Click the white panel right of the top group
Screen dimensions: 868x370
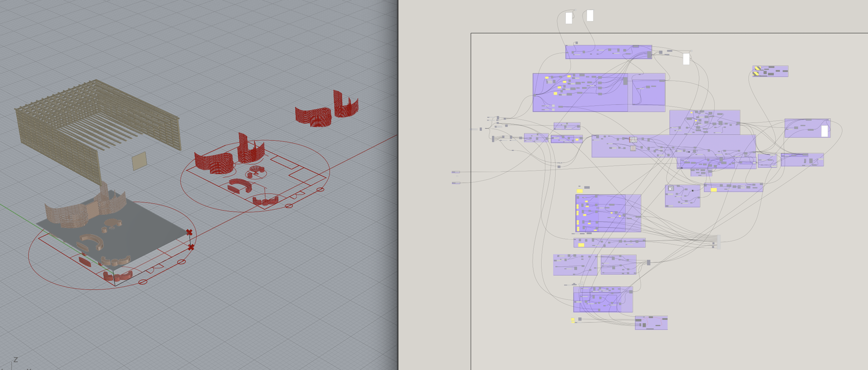tap(686, 59)
